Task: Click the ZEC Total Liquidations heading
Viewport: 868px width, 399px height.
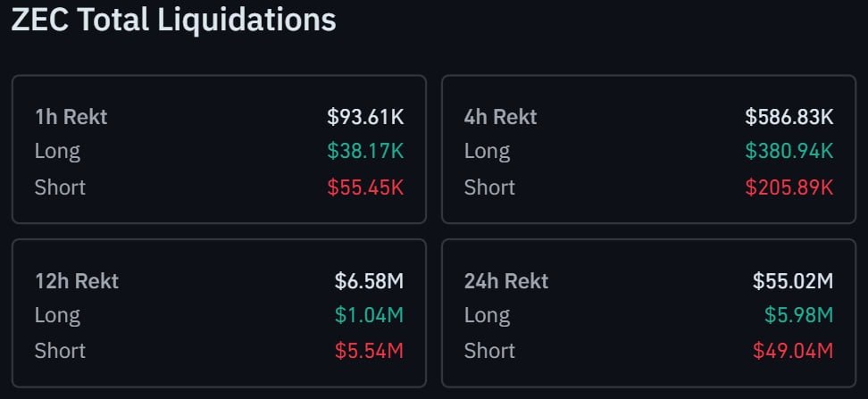Action: tap(173, 20)
